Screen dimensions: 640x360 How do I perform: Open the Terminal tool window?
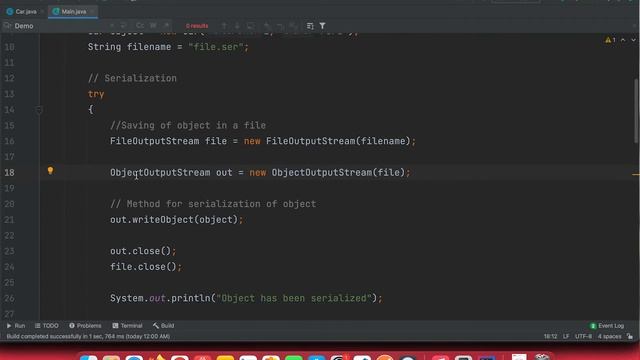click(127, 326)
